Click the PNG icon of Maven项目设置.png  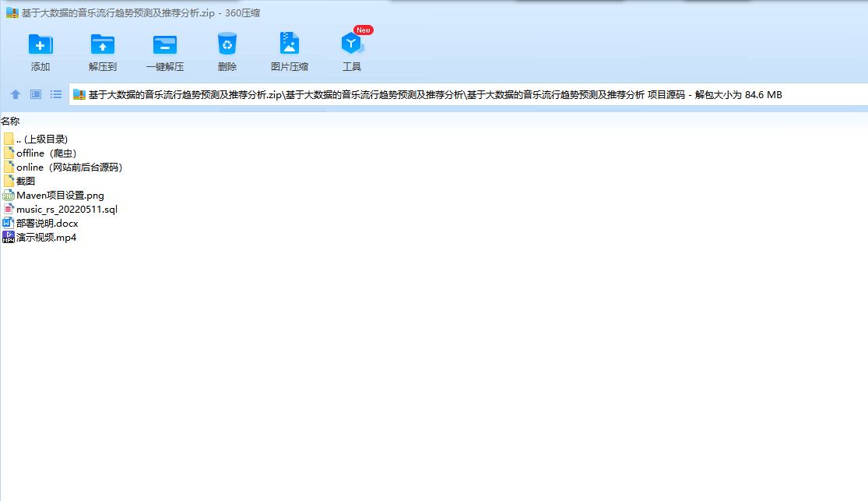pos(9,195)
